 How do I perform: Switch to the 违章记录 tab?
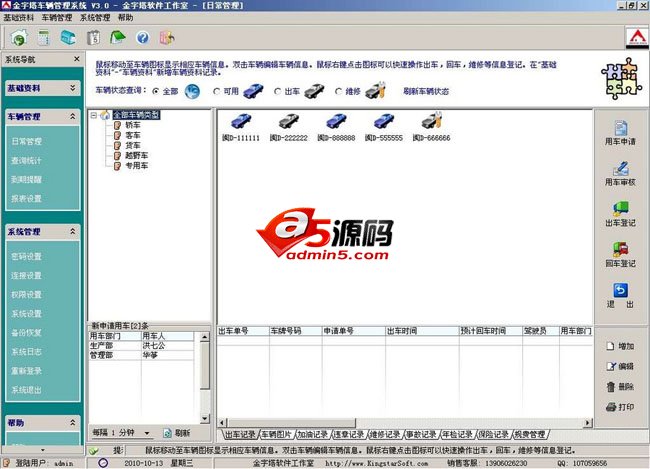pyautogui.click(x=349, y=435)
